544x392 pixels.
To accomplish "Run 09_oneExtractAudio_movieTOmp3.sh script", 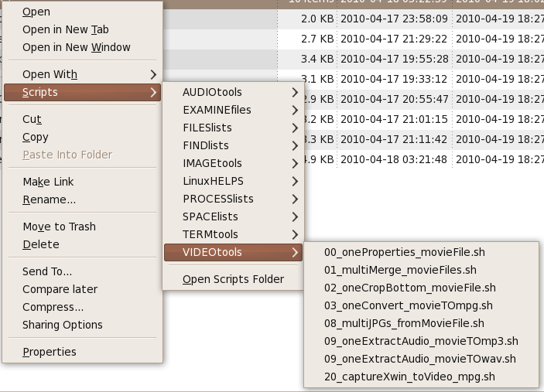I will point(421,341).
